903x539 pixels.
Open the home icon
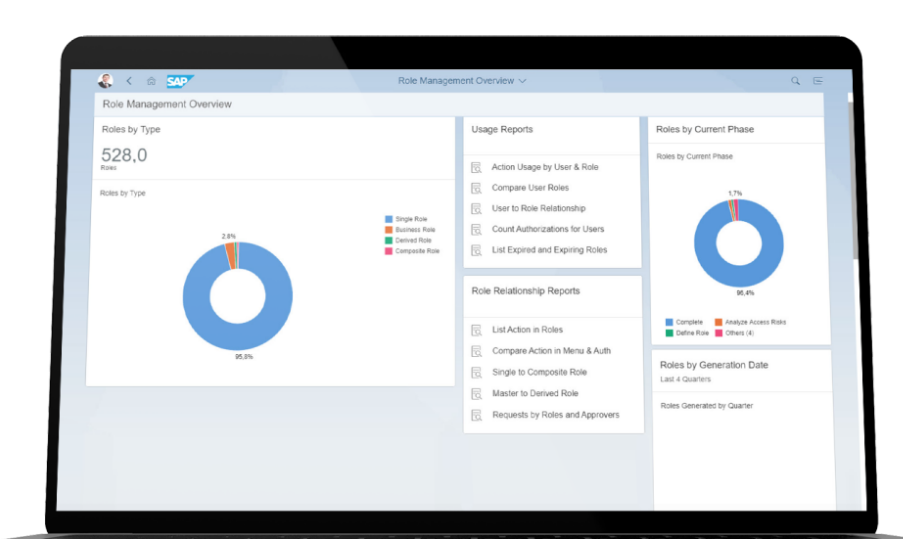(151, 81)
